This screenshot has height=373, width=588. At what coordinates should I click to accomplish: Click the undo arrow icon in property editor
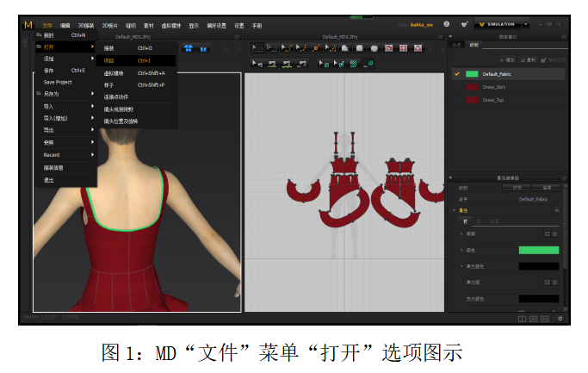[x=557, y=209]
